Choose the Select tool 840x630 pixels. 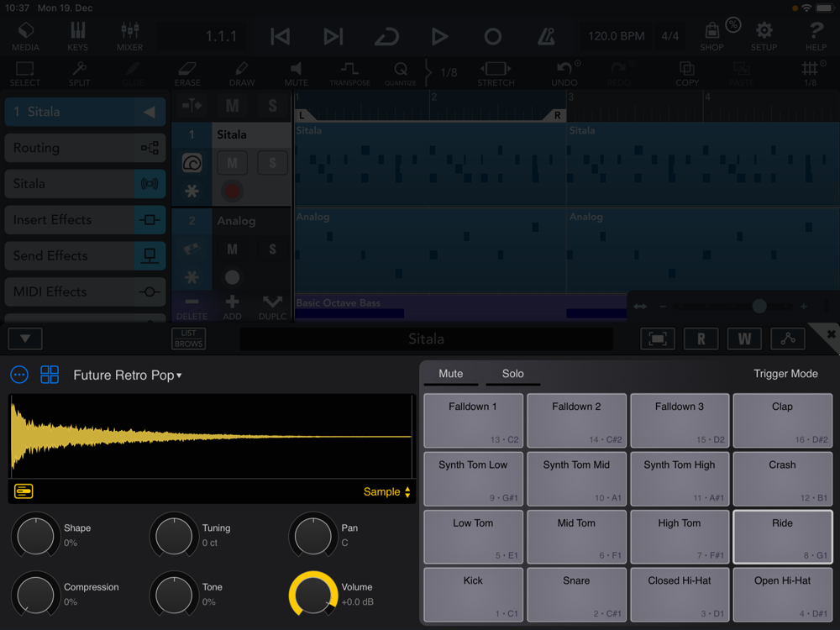(x=24, y=74)
